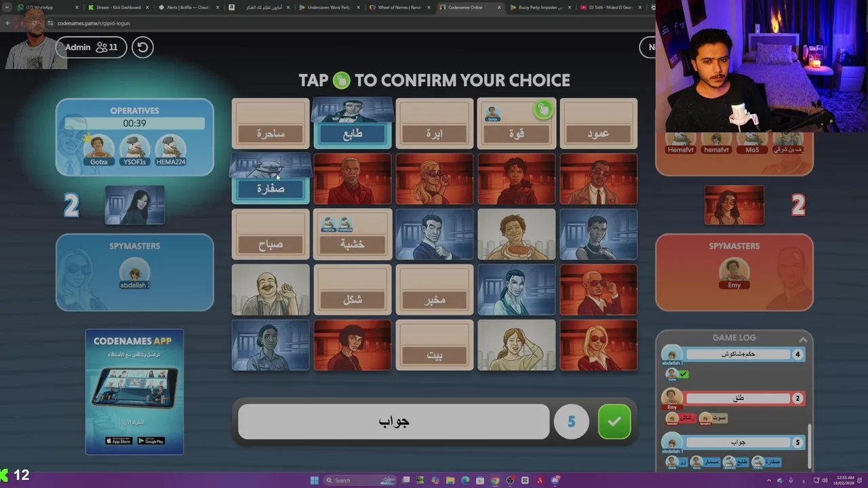The width and height of the screenshot is (868, 488).
Task: Switch to DJ Totti YouTube tab
Action: [610, 7]
